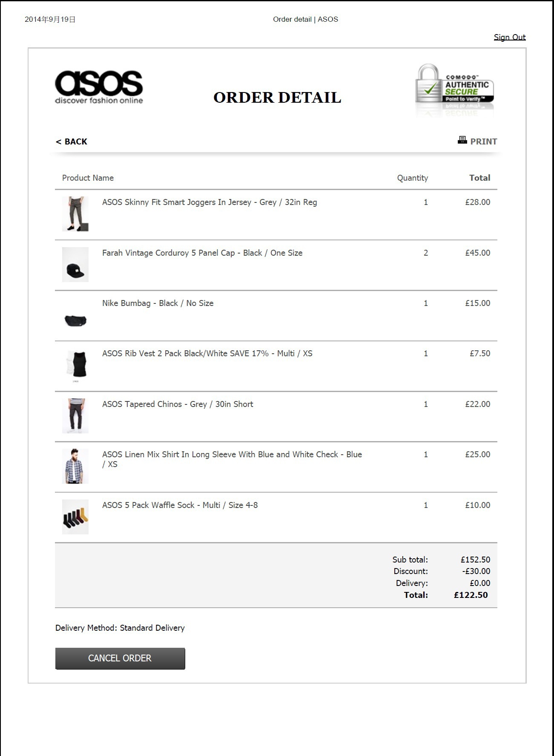
Task: Select the Nike Bumbag product name
Action: tap(158, 303)
